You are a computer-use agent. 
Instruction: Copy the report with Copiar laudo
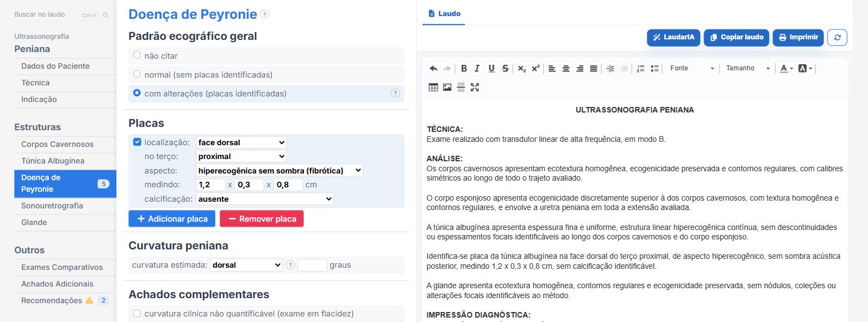click(736, 38)
